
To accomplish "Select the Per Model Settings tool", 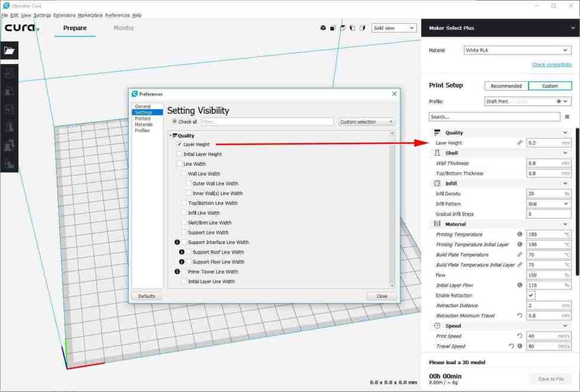I will click(9, 145).
